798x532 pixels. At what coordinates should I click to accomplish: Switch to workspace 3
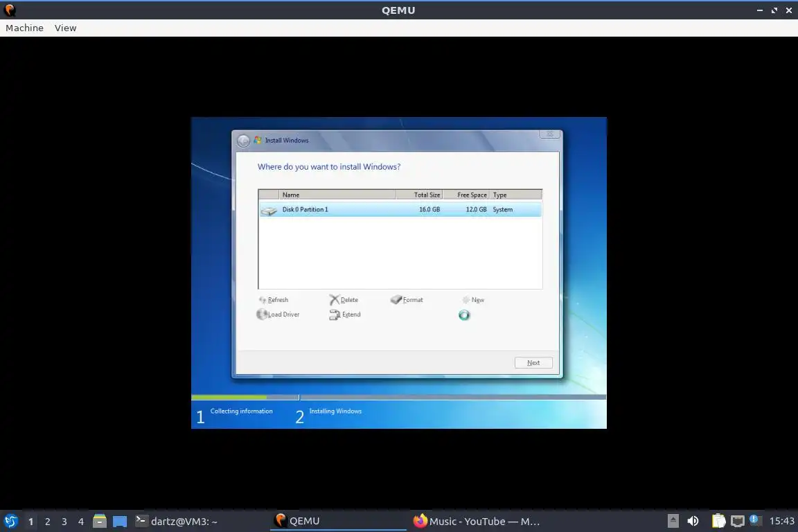point(64,522)
